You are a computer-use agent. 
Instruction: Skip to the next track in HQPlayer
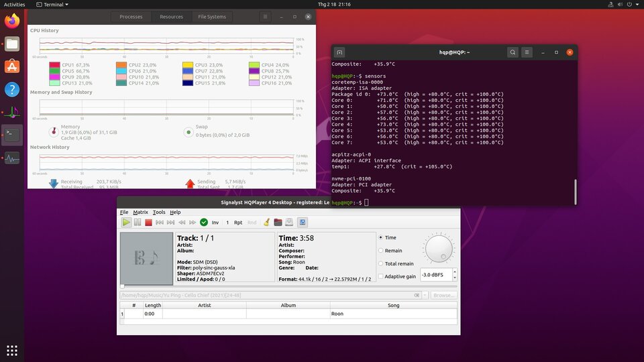170,223
